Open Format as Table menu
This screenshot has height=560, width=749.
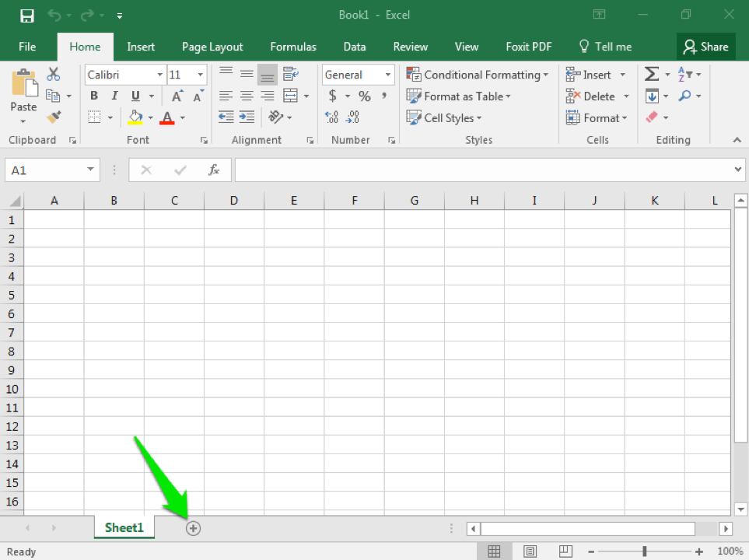459,96
